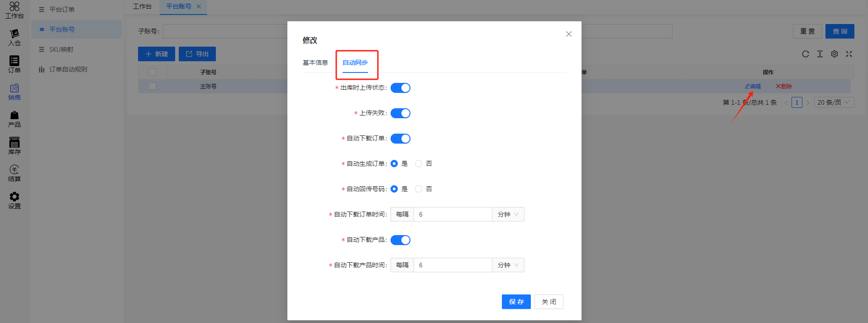Open the 分钟 unit dropdown for 自动下载订单时间

pyautogui.click(x=508, y=214)
